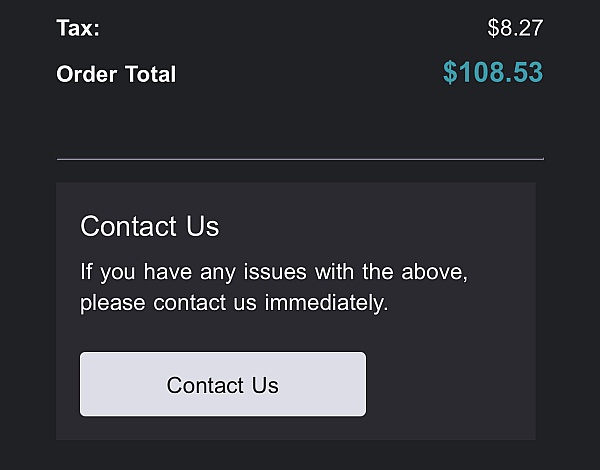Image resolution: width=600 pixels, height=470 pixels.
Task: Click the horizontal divider line
Action: (x=300, y=158)
